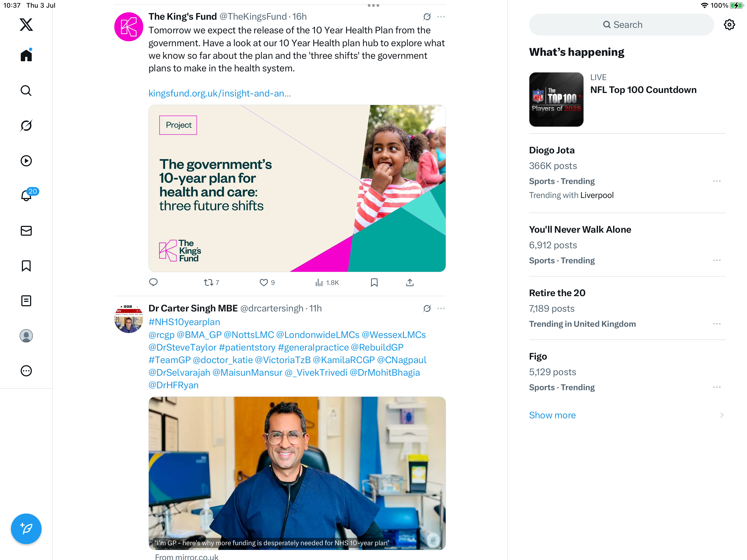
Task: Open search settings gear icon
Action: pyautogui.click(x=729, y=25)
